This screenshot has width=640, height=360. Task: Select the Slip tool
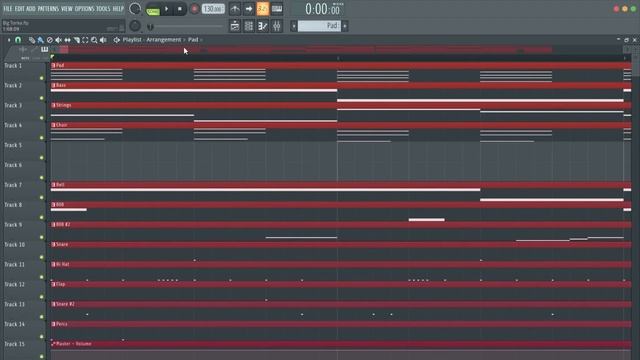[67, 40]
